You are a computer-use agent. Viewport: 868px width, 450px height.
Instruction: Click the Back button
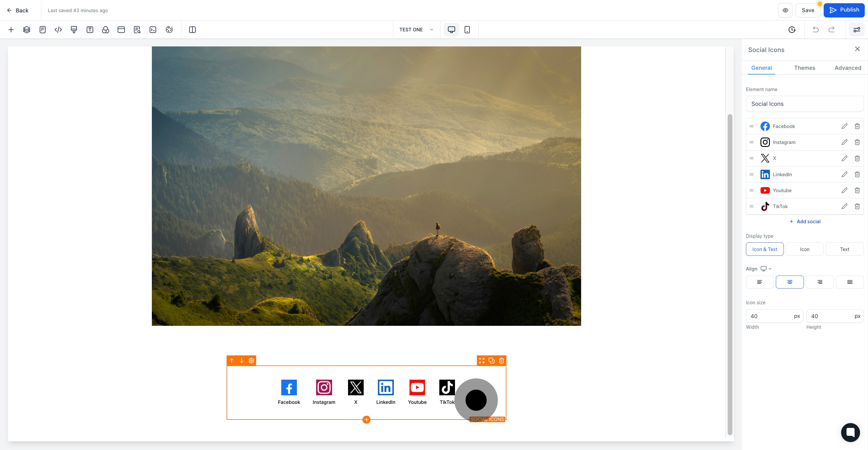18,10
